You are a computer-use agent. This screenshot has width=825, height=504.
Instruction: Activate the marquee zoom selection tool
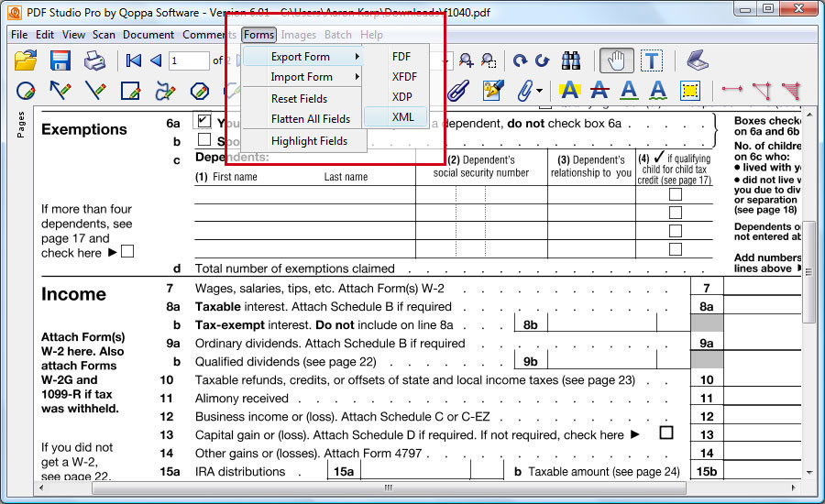[x=489, y=60]
